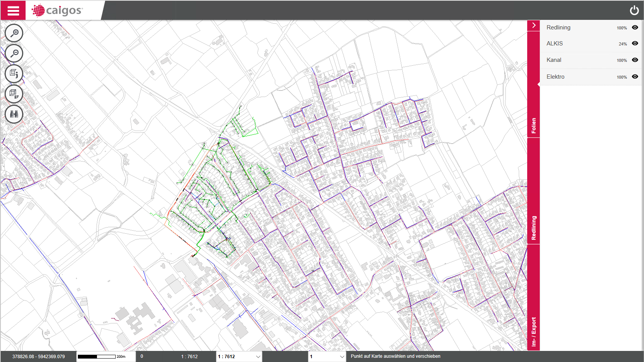The image size is (644, 362).
Task: Click the ALKIS 24% opacity value
Action: tap(623, 44)
